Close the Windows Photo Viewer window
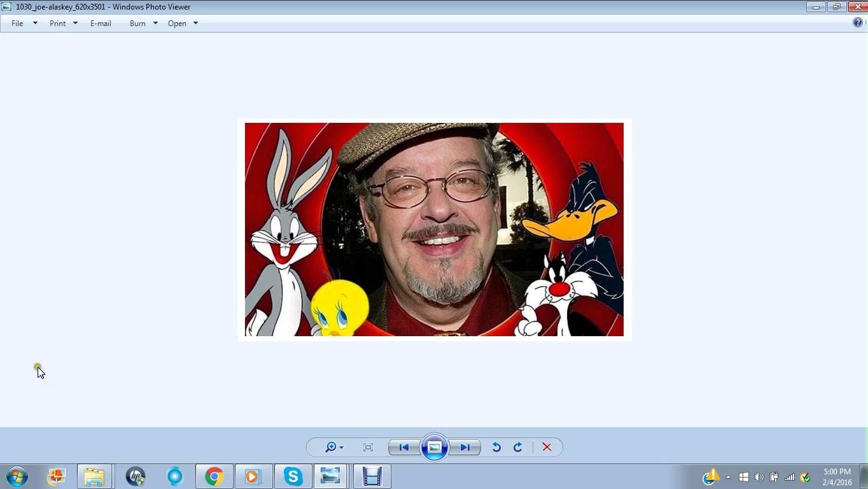Viewport: 868px width, 489px height. pyautogui.click(x=857, y=6)
